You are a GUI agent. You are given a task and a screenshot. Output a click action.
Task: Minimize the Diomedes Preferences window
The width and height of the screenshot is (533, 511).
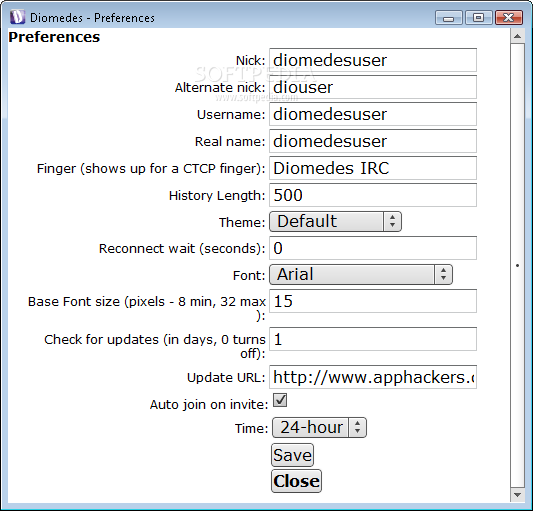pos(448,18)
